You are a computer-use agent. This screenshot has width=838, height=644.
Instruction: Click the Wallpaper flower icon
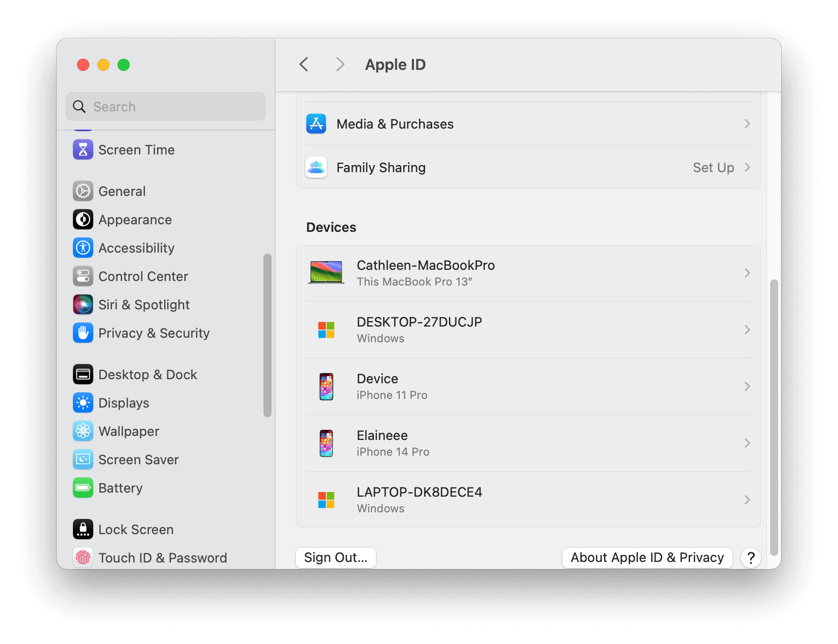83,431
